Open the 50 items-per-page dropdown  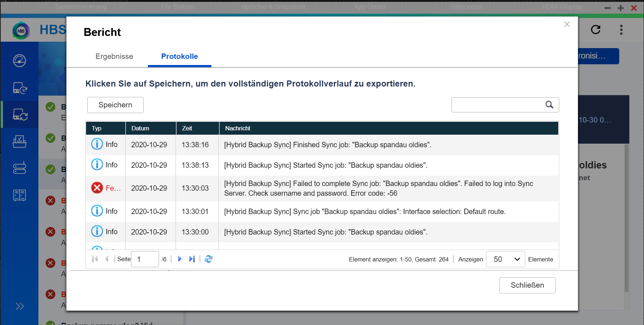tap(505, 259)
